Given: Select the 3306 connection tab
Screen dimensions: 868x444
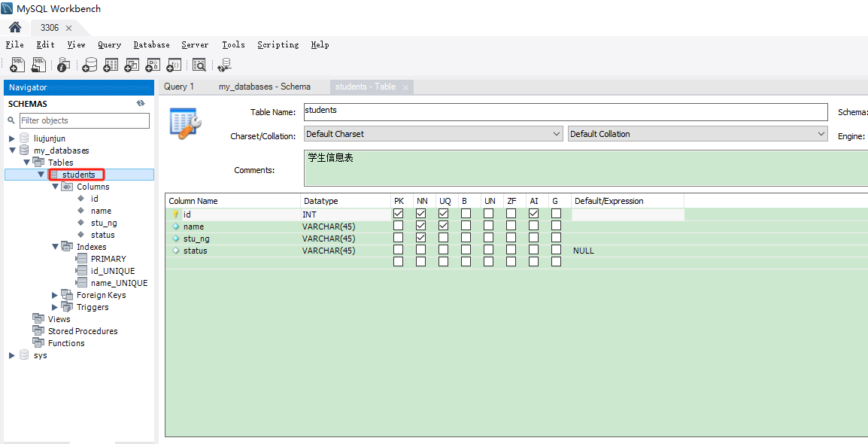Looking at the screenshot, I should click(x=50, y=28).
